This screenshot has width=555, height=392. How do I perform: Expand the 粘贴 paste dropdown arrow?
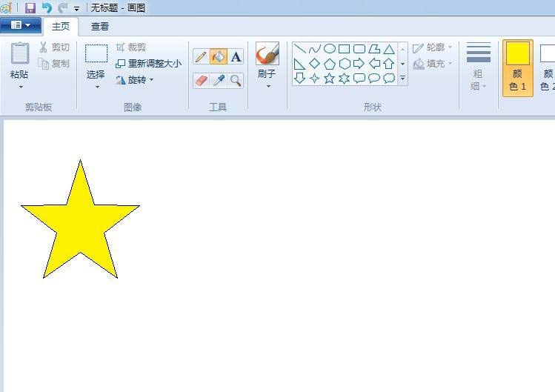point(21,87)
